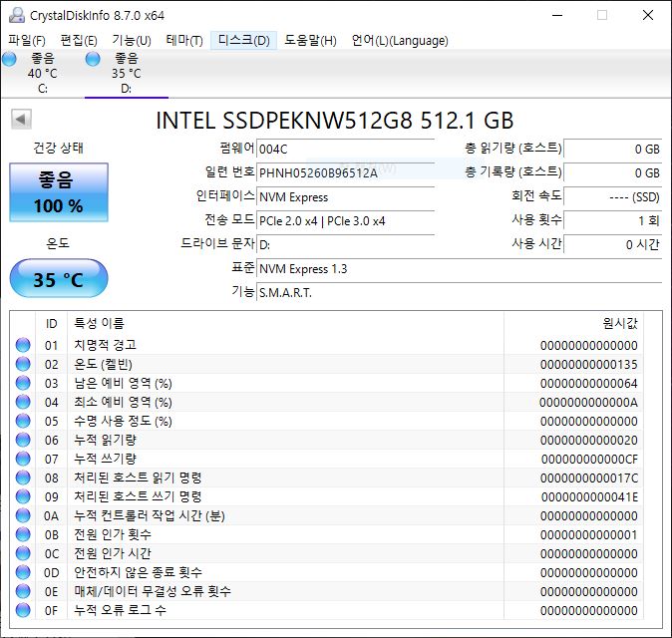Open the 편집(E) menu
Image resolution: width=672 pixels, height=638 pixels.
coord(79,41)
